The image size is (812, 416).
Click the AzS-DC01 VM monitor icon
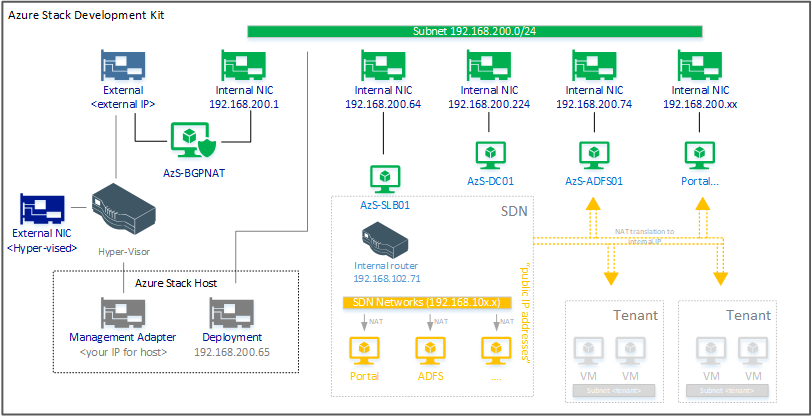tap(490, 154)
